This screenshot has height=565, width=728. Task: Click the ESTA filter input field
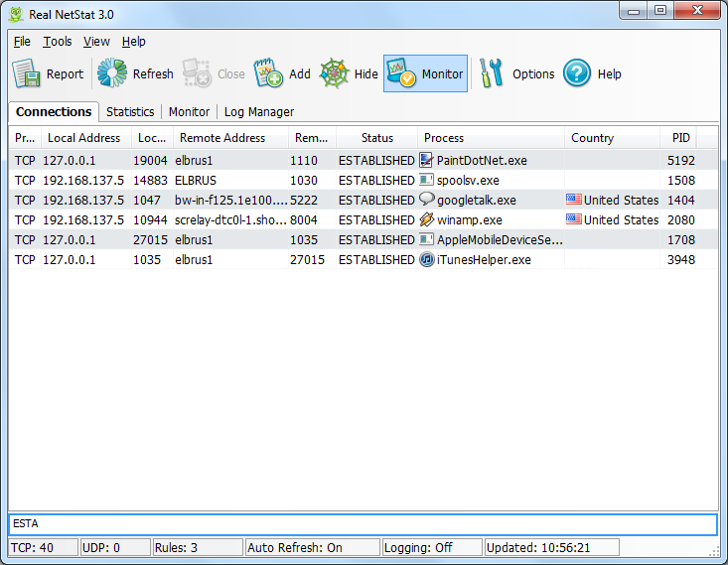click(364, 524)
